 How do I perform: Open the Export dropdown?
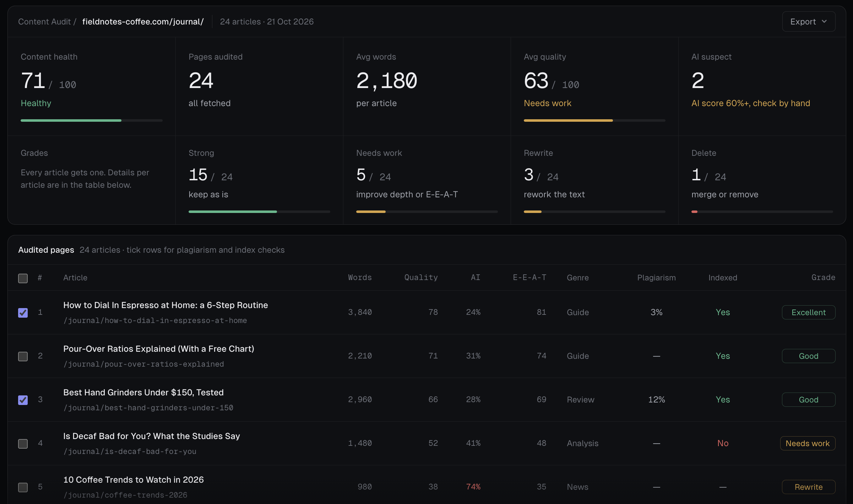808,22
